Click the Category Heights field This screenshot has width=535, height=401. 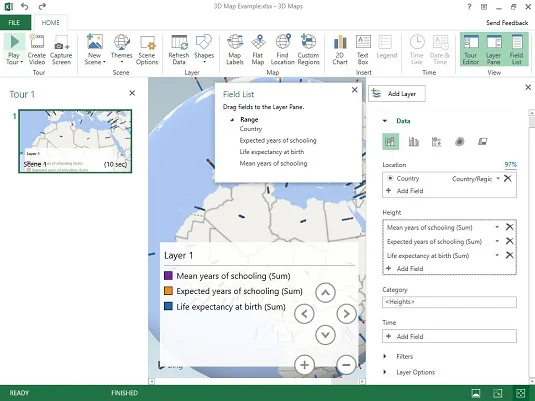[449, 302]
